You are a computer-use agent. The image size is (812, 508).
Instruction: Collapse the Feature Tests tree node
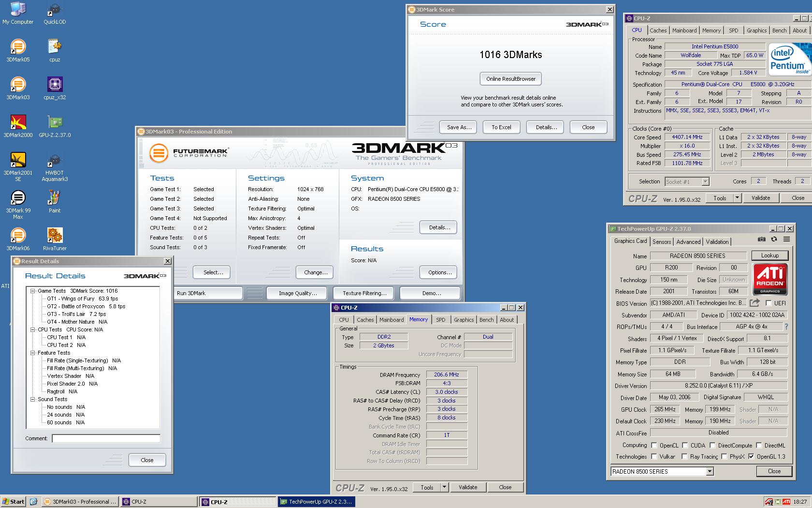[x=33, y=353]
